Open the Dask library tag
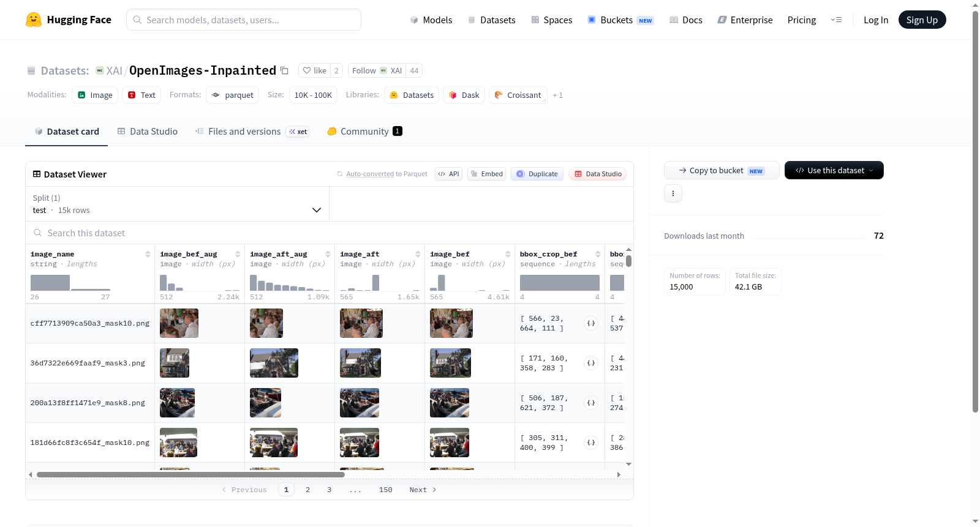The height and width of the screenshot is (527, 980). pos(464,95)
